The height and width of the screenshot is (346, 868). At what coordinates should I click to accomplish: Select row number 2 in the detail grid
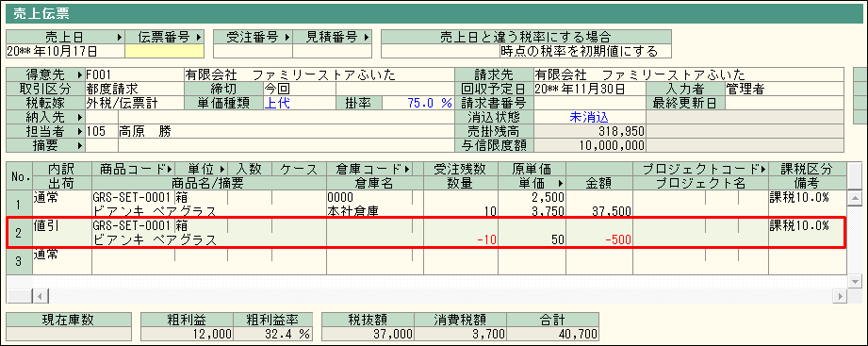point(19,233)
